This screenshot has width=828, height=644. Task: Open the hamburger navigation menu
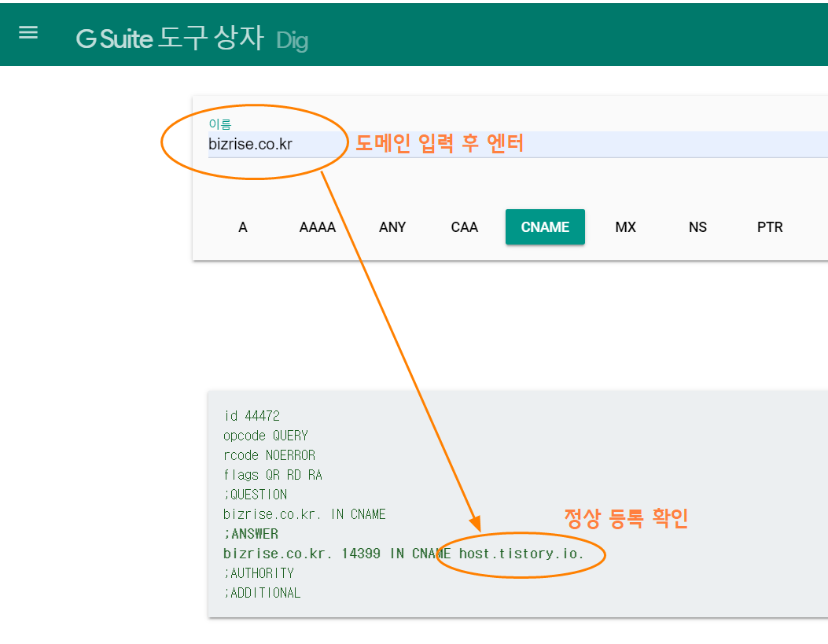(x=28, y=33)
